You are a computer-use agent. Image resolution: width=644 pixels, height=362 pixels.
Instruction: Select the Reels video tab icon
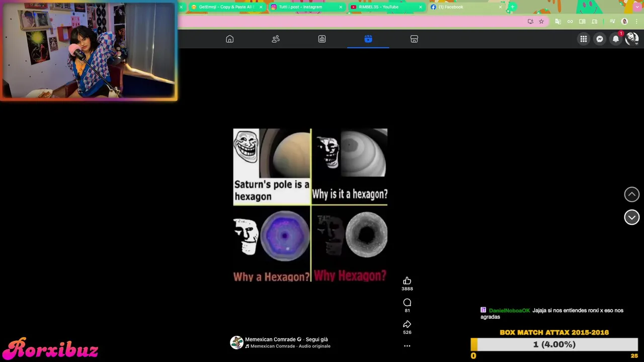point(368,39)
